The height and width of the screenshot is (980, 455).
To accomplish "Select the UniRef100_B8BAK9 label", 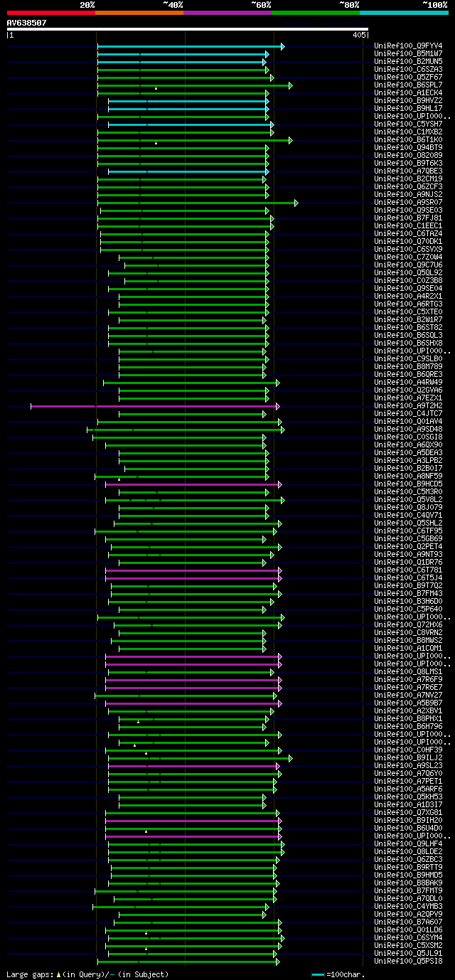I will [408, 883].
